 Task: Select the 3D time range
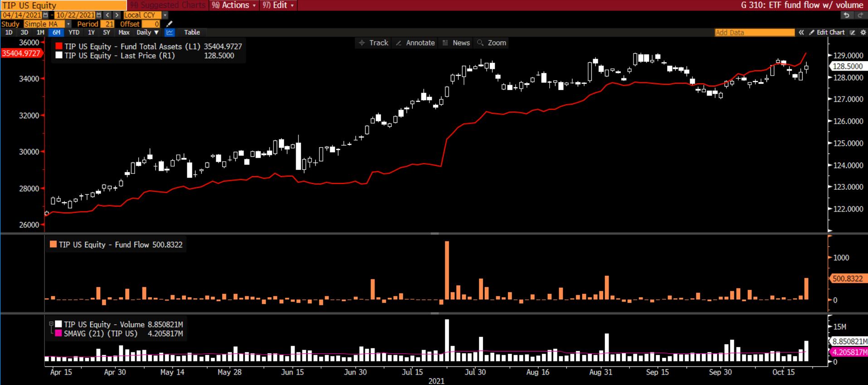coord(24,32)
